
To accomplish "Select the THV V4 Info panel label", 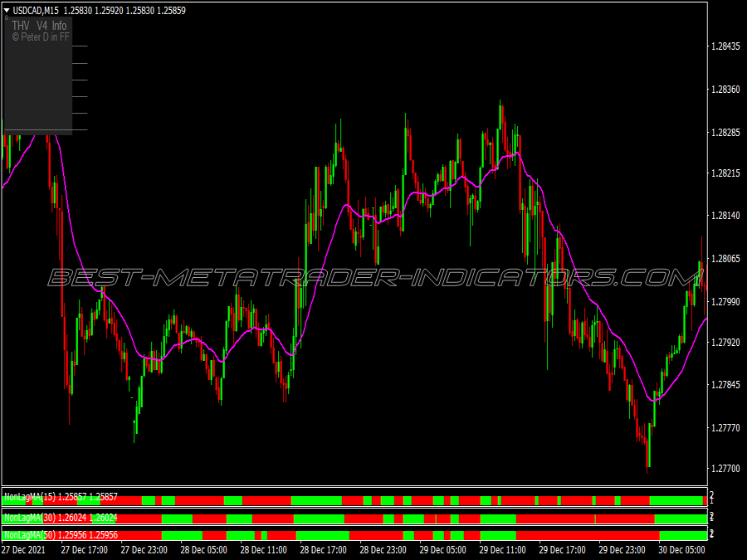I will pyautogui.click(x=39, y=26).
